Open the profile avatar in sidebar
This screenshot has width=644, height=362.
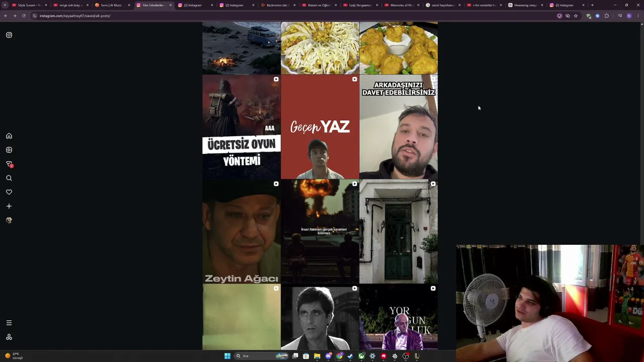(9, 220)
